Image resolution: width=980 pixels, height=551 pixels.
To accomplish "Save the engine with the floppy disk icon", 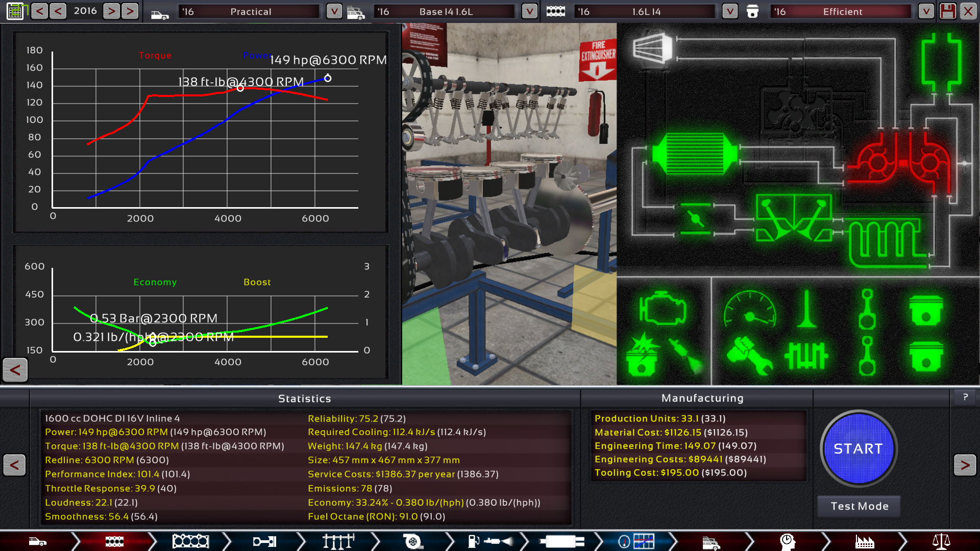I will pos(948,11).
